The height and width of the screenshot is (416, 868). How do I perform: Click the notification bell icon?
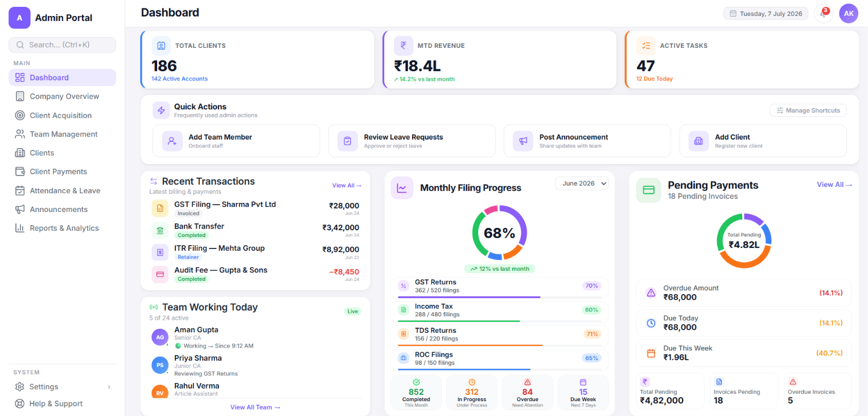823,14
